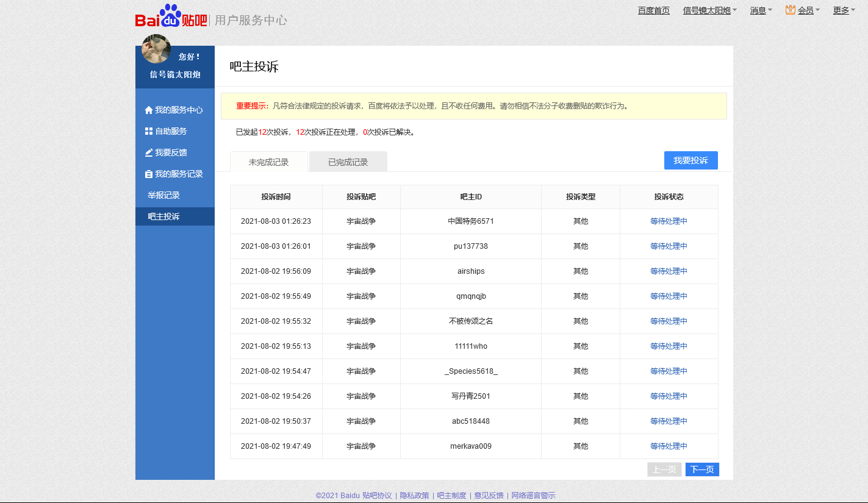This screenshot has width=868, height=503.
Task: Click the grid icon for 自助服务
Action: click(148, 131)
